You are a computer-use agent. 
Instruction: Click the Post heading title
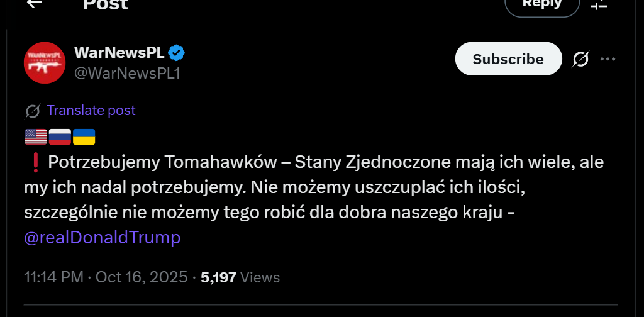click(106, 4)
